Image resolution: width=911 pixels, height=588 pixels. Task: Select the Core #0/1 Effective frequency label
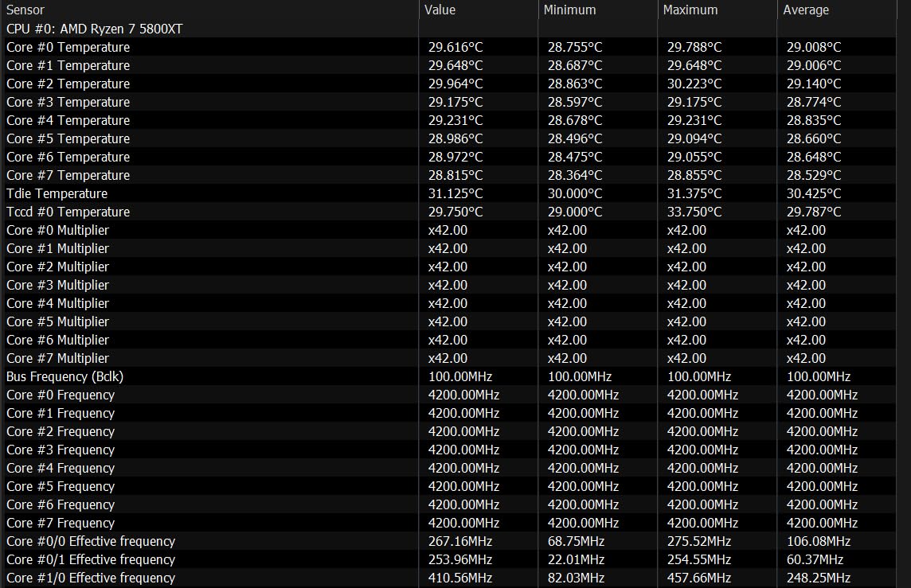click(x=91, y=559)
